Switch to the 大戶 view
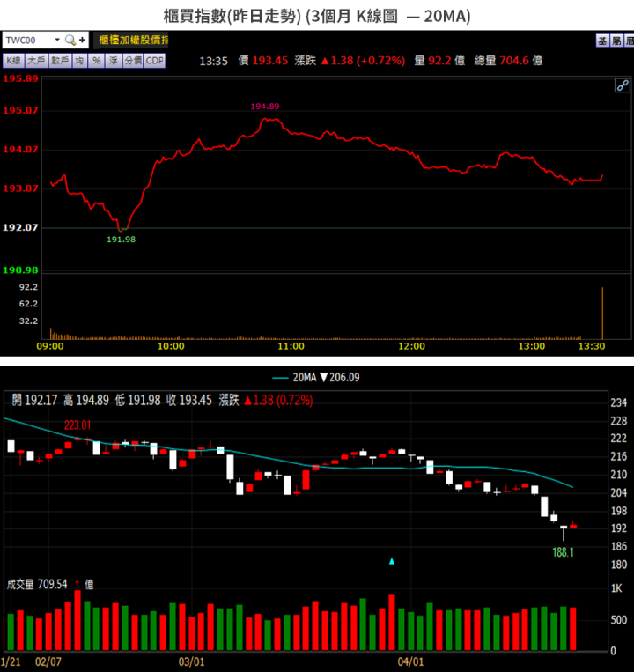Image resolution: width=634 pixels, height=672 pixels. [x=36, y=61]
